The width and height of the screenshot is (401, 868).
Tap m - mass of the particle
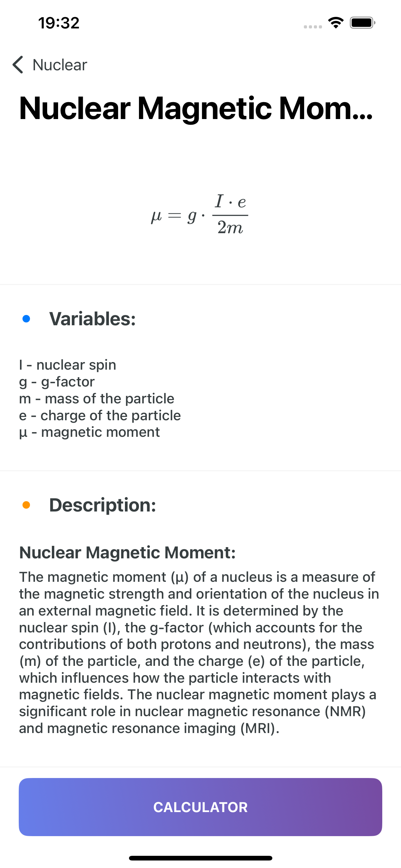tap(97, 399)
